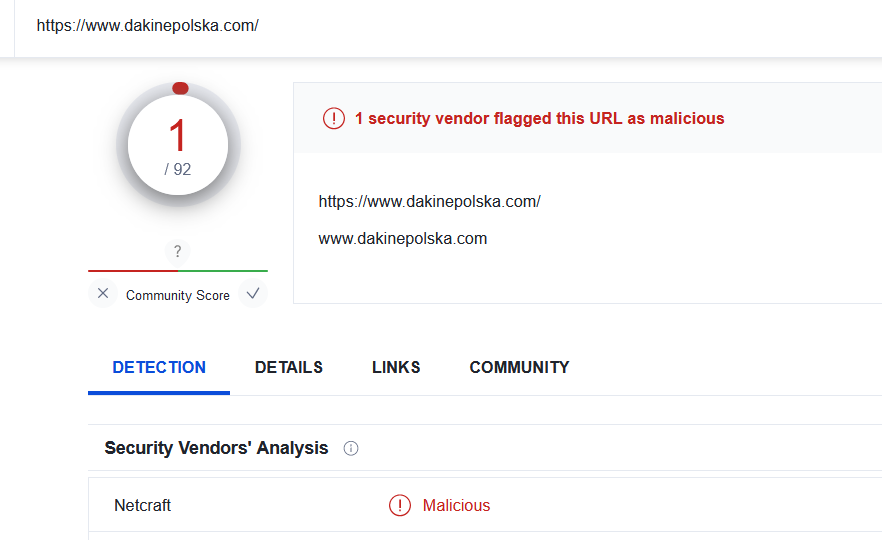Open the COMMUNITY tab
Viewport: 882px width, 540px height.
click(519, 367)
